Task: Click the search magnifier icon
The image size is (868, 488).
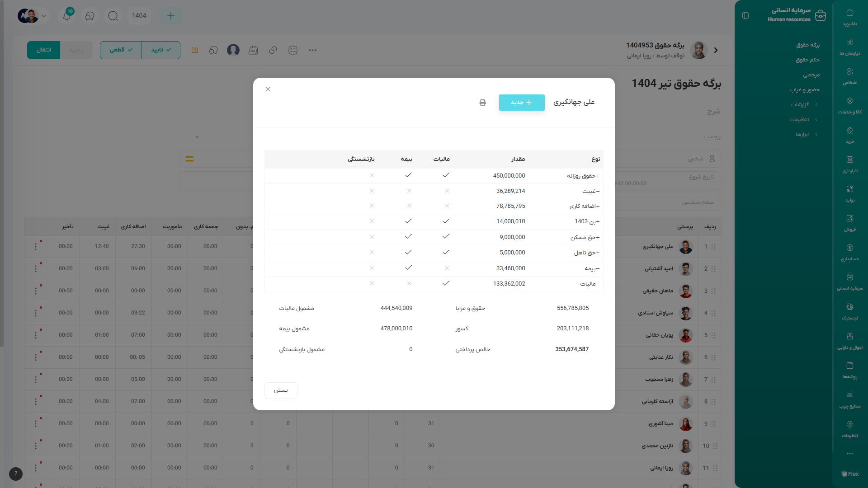Action: [x=113, y=16]
